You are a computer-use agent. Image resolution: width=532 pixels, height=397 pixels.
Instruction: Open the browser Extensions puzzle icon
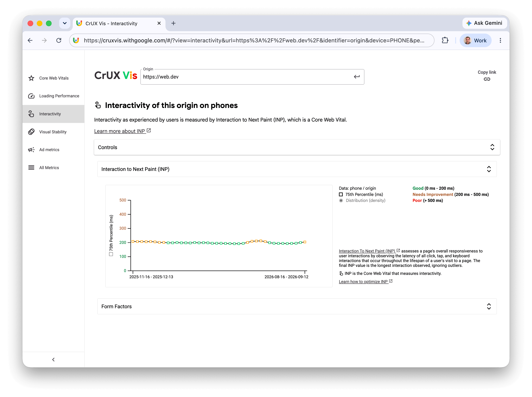pyautogui.click(x=445, y=40)
